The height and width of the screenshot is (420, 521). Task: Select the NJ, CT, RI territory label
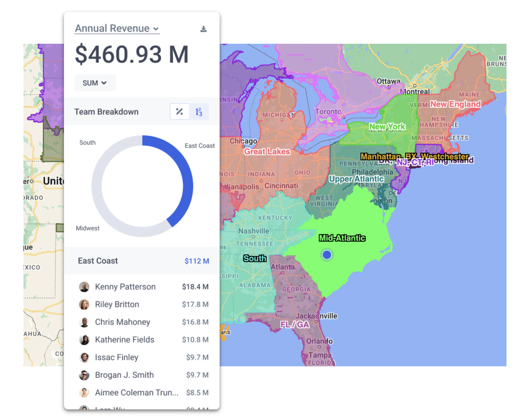(415, 162)
